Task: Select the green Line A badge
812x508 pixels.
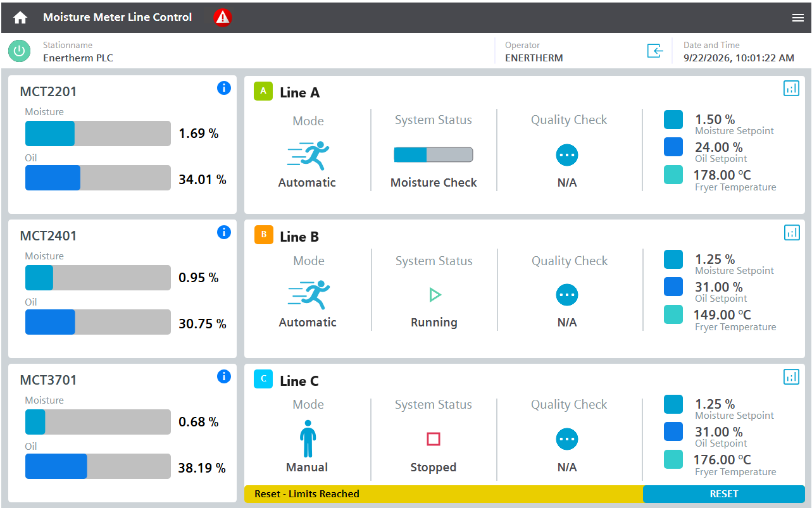Action: (263, 91)
